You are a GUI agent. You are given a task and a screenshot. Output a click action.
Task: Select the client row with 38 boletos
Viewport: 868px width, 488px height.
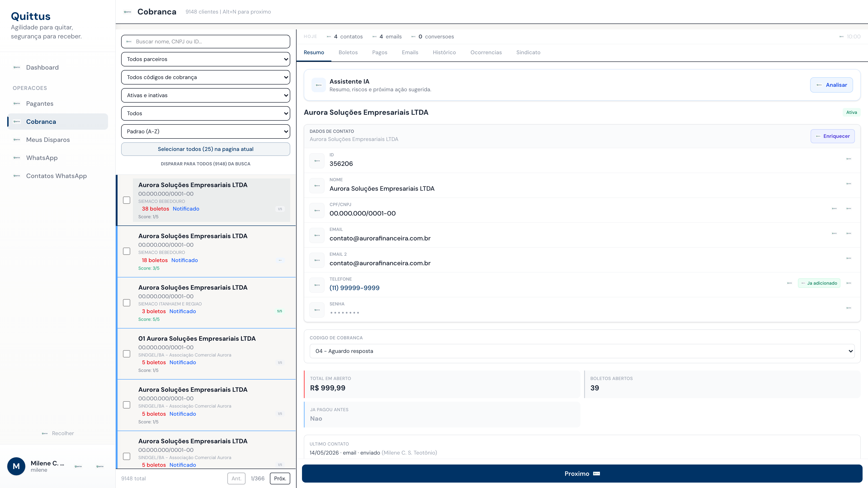[x=206, y=200]
